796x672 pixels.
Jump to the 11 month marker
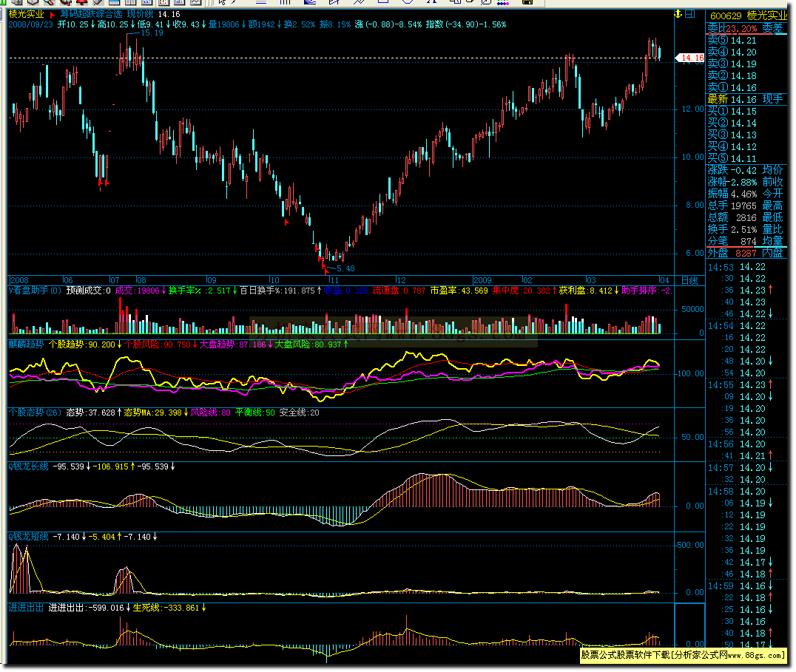[334, 280]
